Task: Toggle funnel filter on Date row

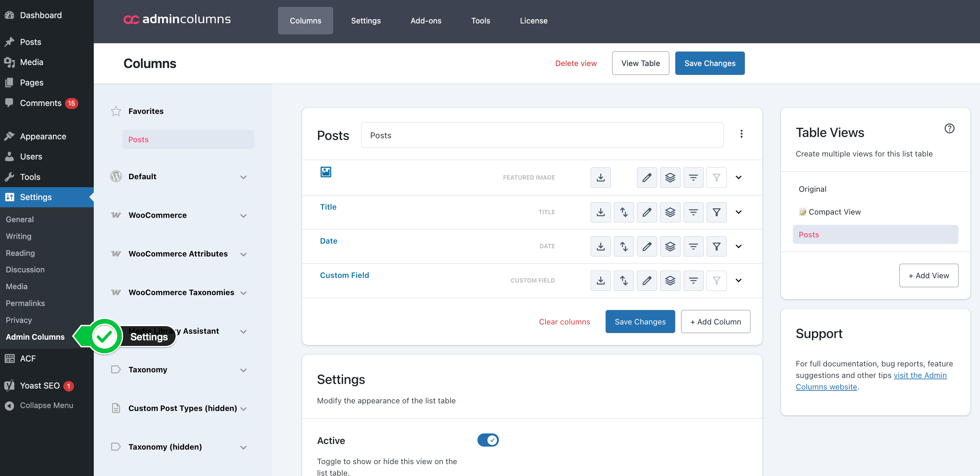Action: tap(717, 246)
